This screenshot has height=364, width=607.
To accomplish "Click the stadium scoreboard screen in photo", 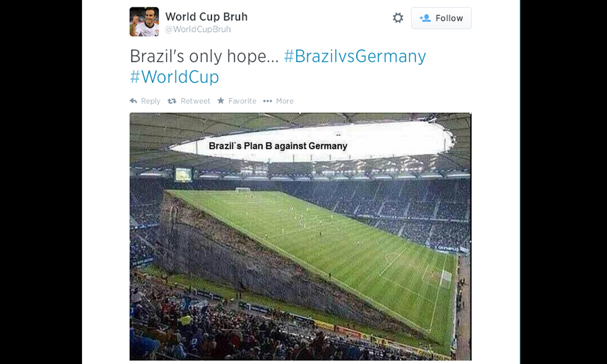I will pyautogui.click(x=184, y=174).
